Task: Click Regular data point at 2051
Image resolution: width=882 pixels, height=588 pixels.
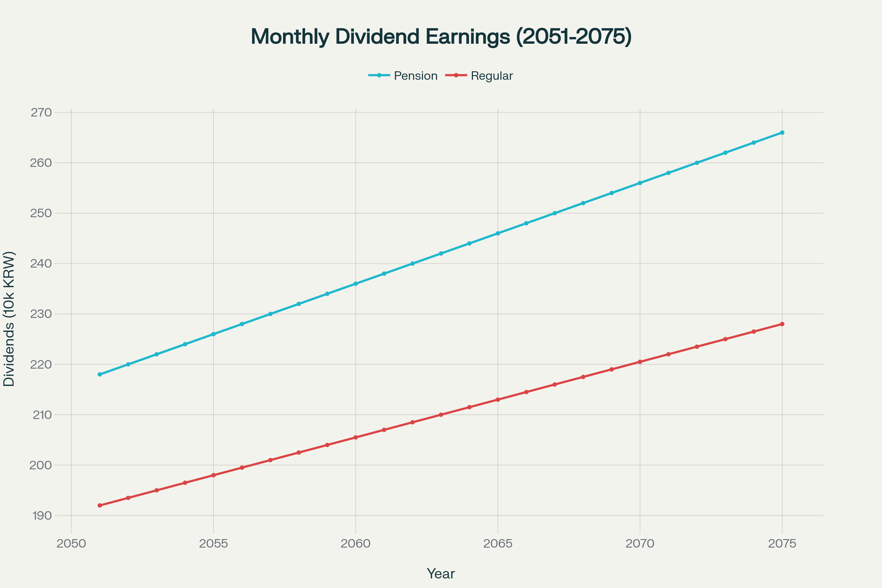Action: [100, 506]
